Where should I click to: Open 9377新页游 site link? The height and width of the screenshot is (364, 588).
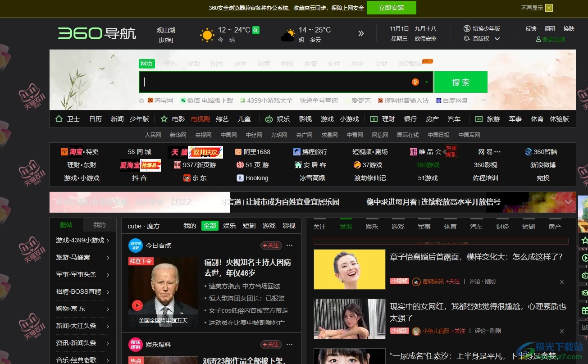pos(195,165)
